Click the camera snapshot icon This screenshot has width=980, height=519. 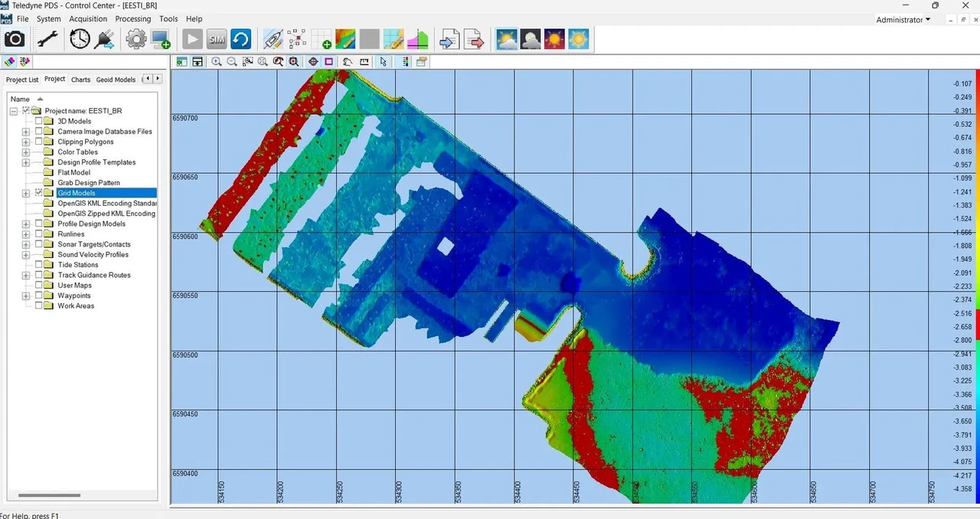click(15, 39)
